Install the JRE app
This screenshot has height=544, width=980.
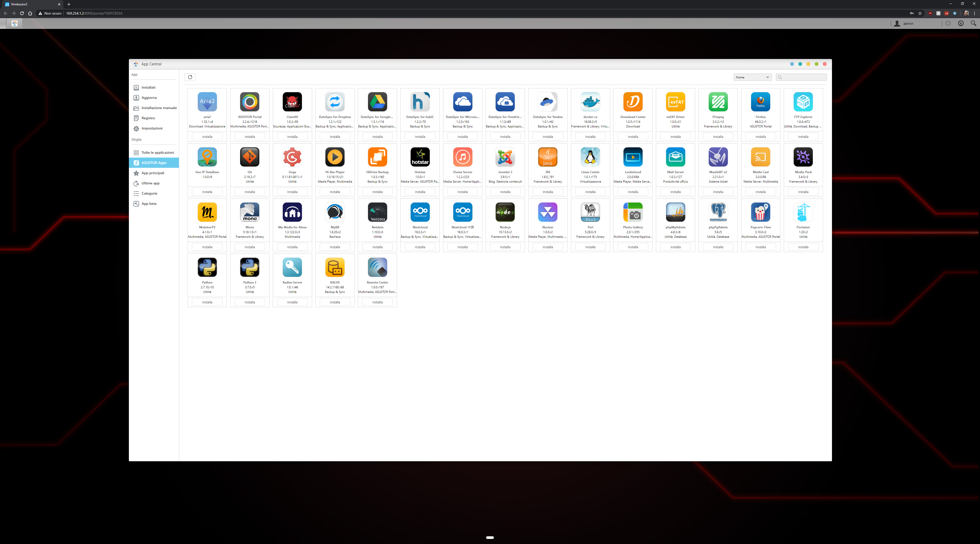coord(548,192)
